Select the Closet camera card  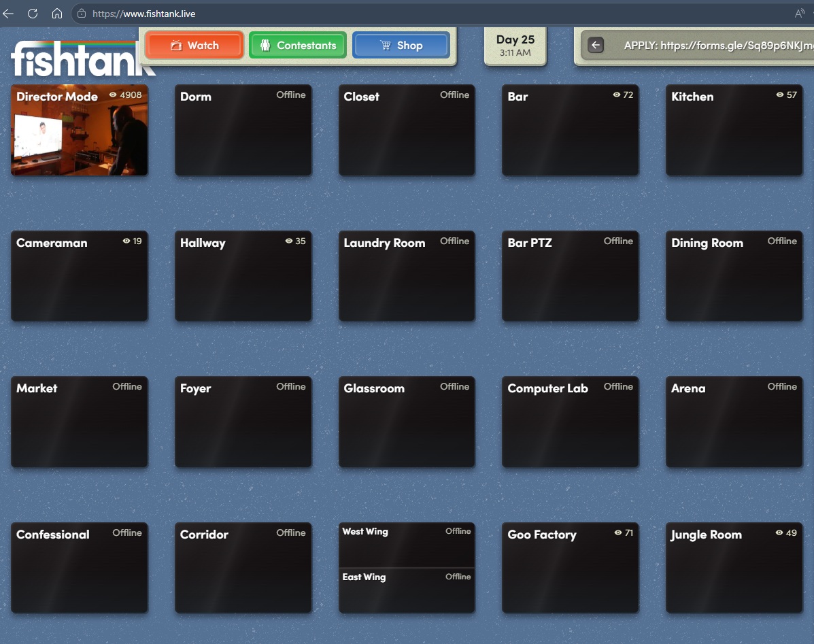[x=407, y=131]
